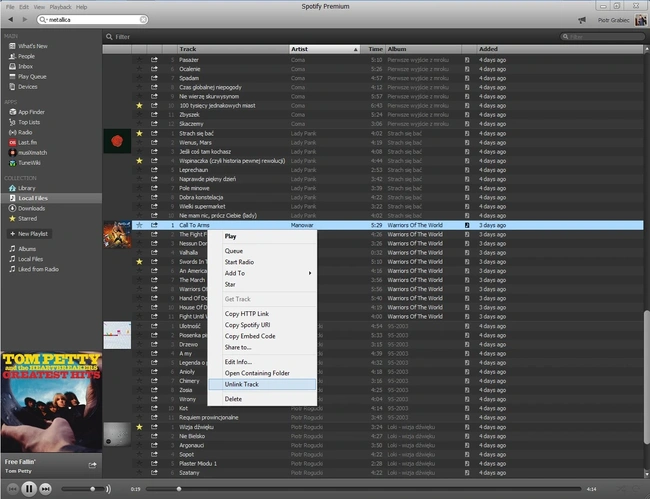Sort by Time column header
650x499 pixels.
click(373, 49)
